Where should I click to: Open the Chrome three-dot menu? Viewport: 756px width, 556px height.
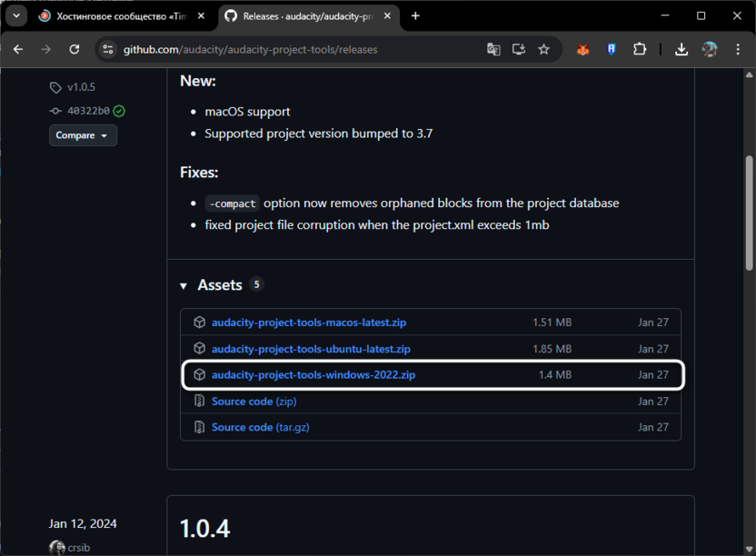point(738,49)
